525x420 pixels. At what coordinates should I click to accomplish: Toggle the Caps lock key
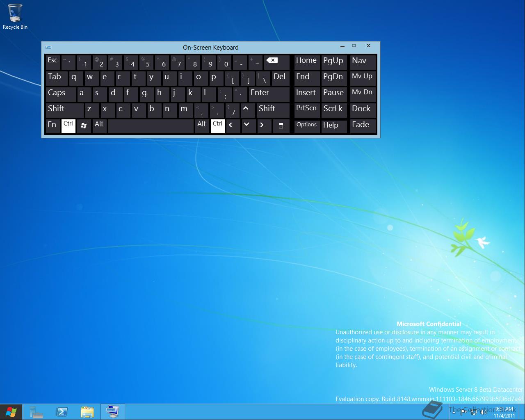[x=60, y=94]
